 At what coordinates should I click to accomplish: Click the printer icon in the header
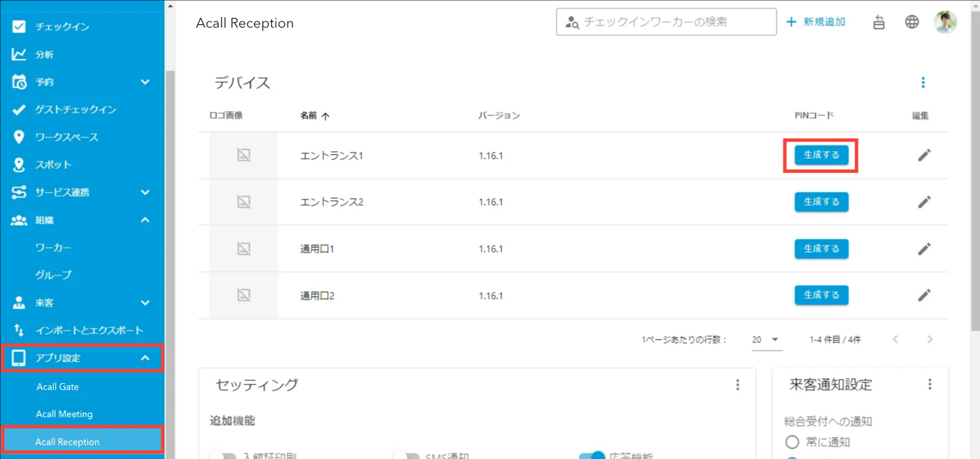click(879, 22)
